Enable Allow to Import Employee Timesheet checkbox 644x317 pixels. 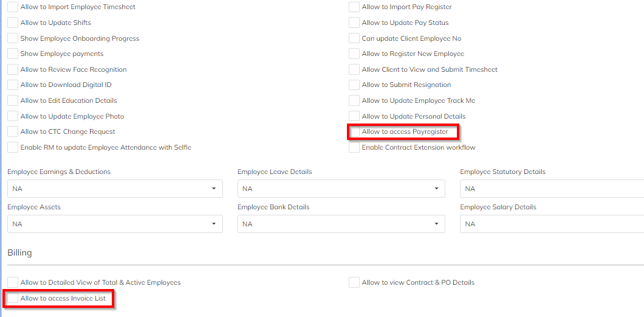13,7
